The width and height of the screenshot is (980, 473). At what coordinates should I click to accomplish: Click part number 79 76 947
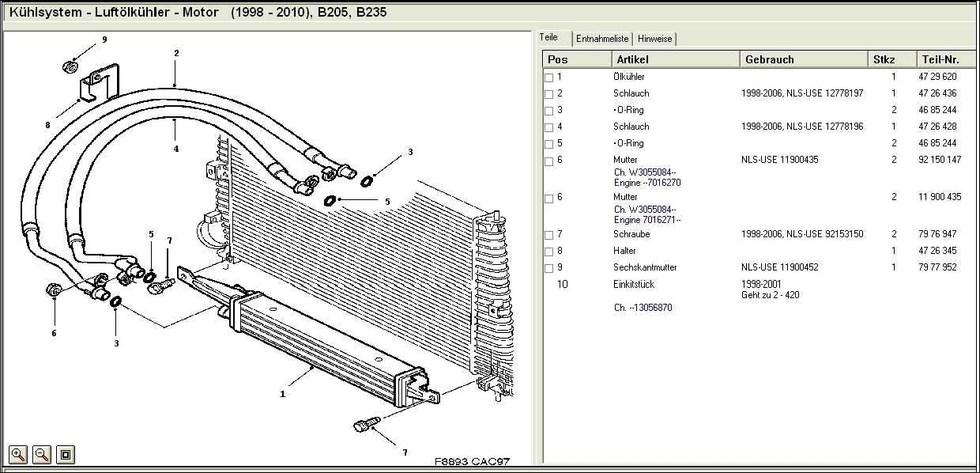tap(937, 234)
